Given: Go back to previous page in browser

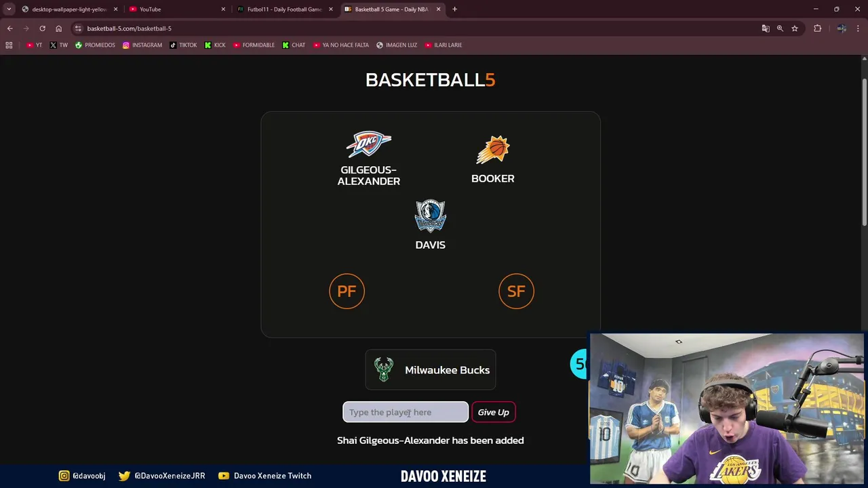Looking at the screenshot, I should pyautogui.click(x=9, y=28).
